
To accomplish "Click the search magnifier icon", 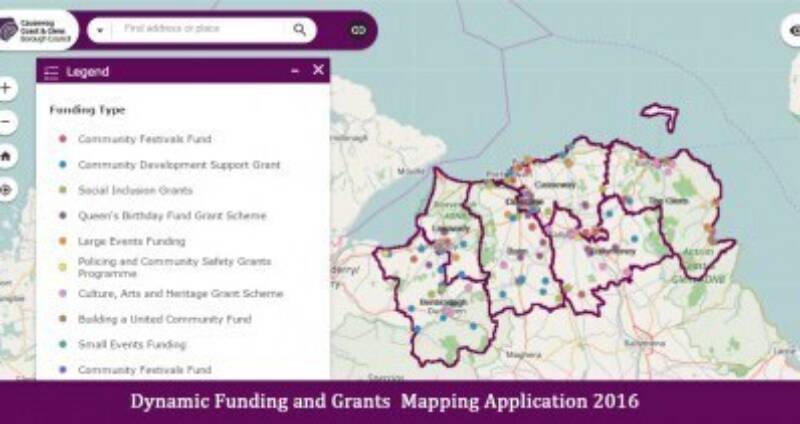I will 299,30.
